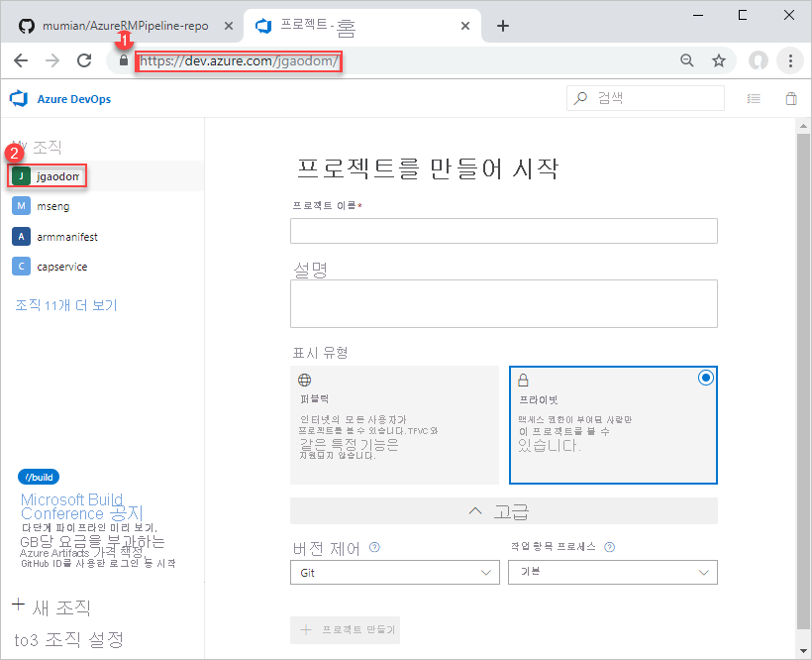Click the 프로젝트 이름 input field

click(x=503, y=231)
